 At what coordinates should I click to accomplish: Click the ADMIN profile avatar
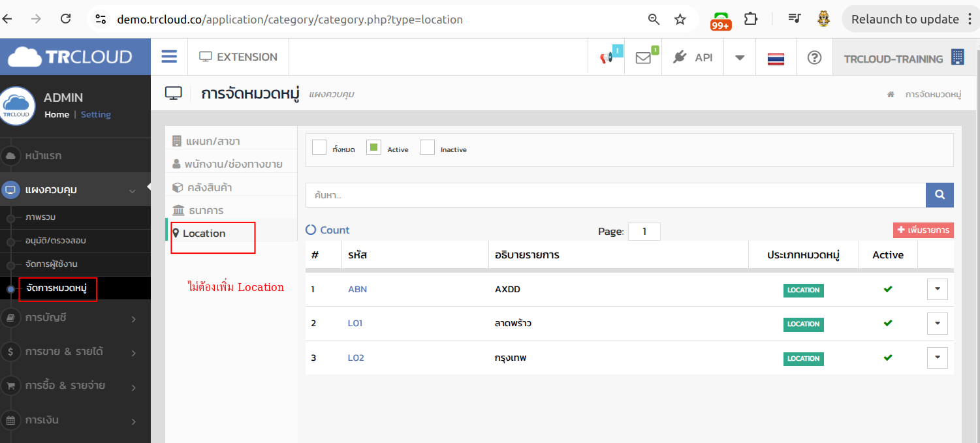click(x=17, y=106)
